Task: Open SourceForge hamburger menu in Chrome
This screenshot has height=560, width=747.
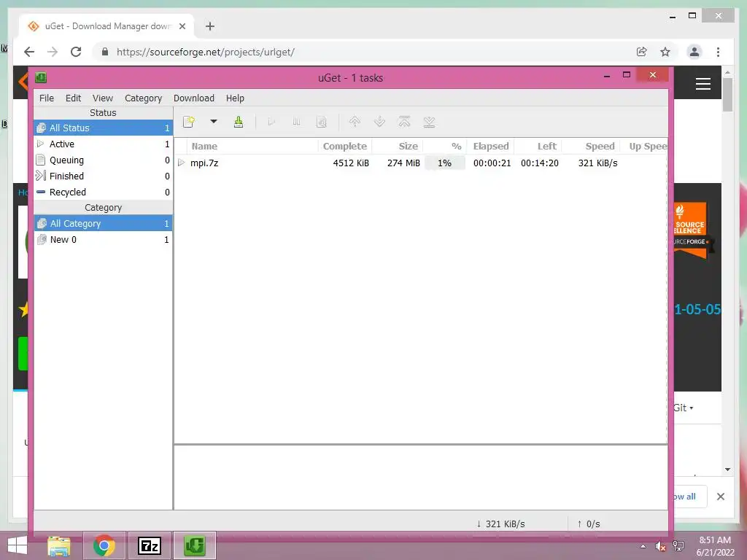Action: coord(703,84)
